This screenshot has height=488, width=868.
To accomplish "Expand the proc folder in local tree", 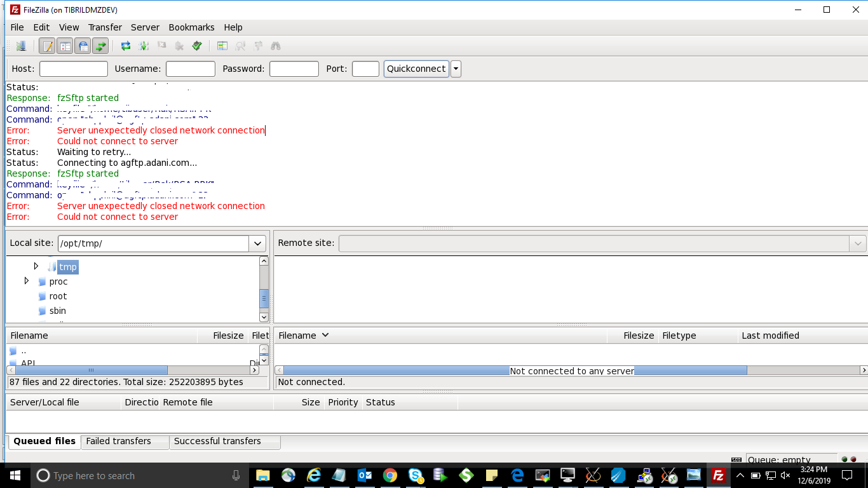I will (x=26, y=281).
